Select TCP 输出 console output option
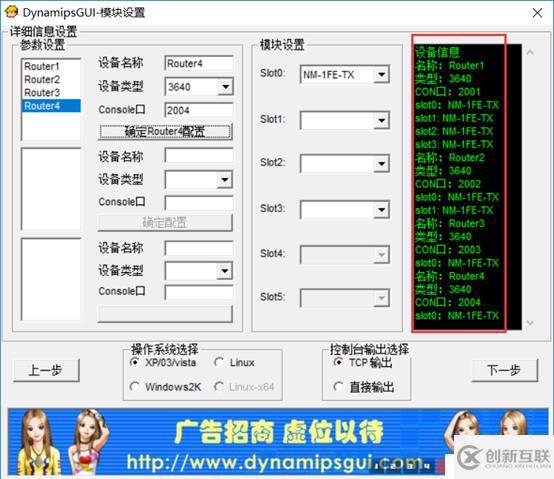This screenshot has height=479, width=554. pos(363,363)
